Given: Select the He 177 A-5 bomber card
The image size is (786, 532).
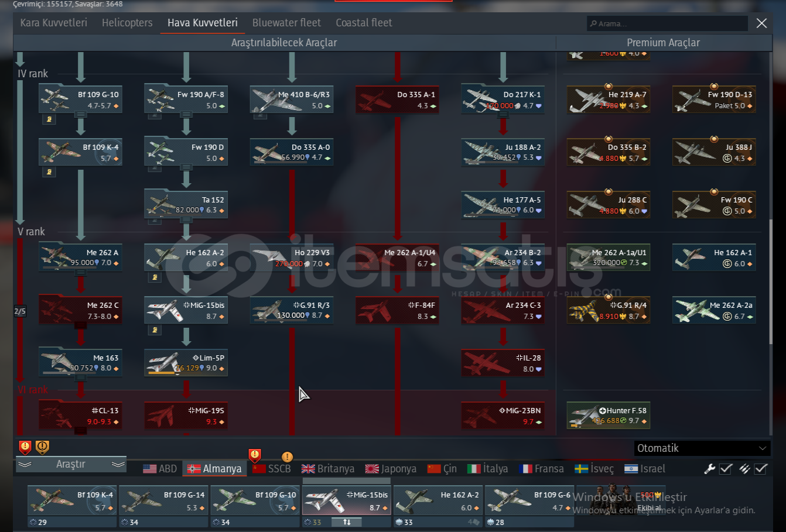Looking at the screenshot, I should (x=503, y=204).
